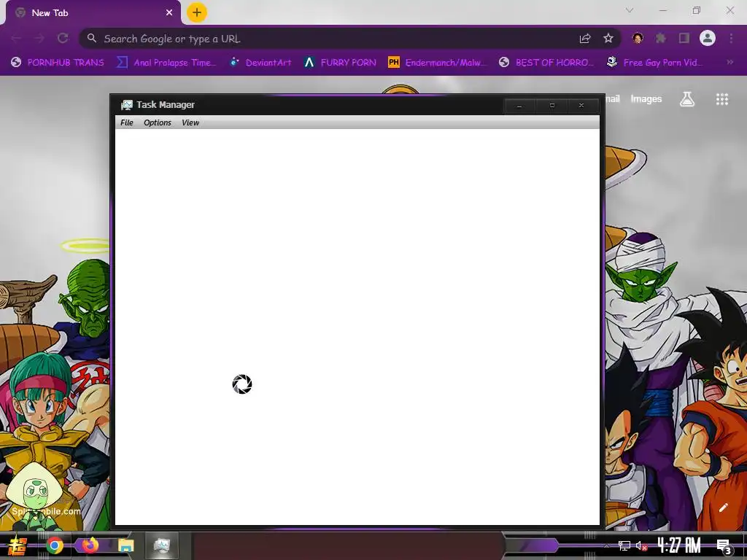This screenshot has height=560, width=747.
Task: Minimize the Chrome window
Action: pos(662,10)
